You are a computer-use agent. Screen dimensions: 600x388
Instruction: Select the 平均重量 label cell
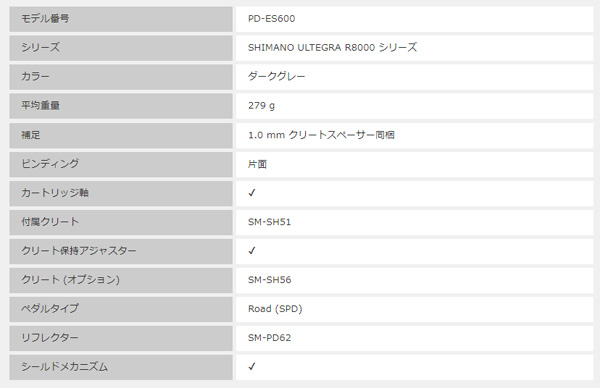point(121,106)
